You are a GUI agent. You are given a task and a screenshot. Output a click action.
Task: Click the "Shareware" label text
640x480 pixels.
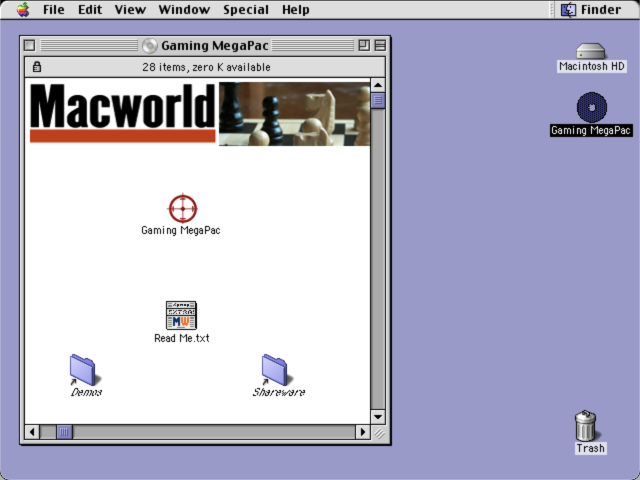tap(279, 392)
